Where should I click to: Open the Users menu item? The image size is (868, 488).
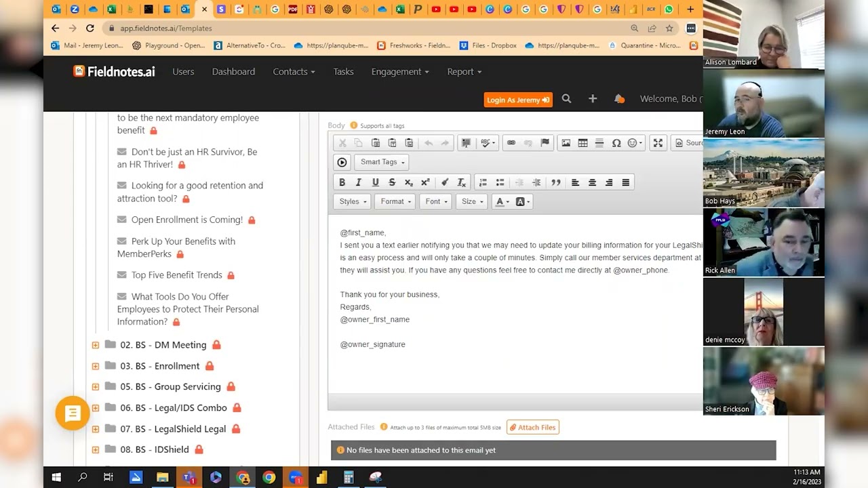(183, 72)
